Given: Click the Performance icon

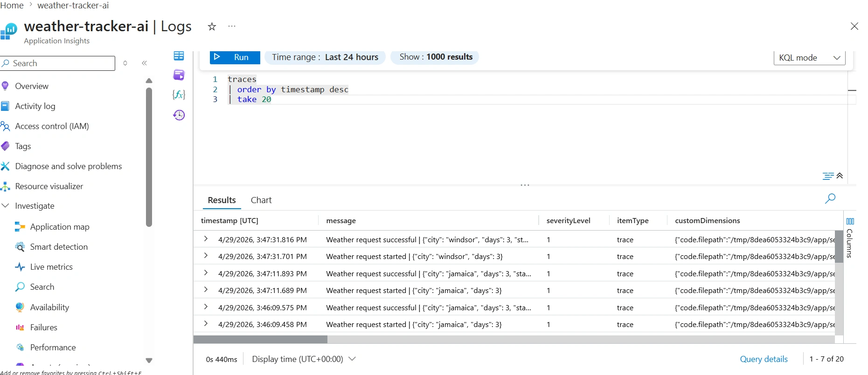Looking at the screenshot, I should tap(20, 348).
